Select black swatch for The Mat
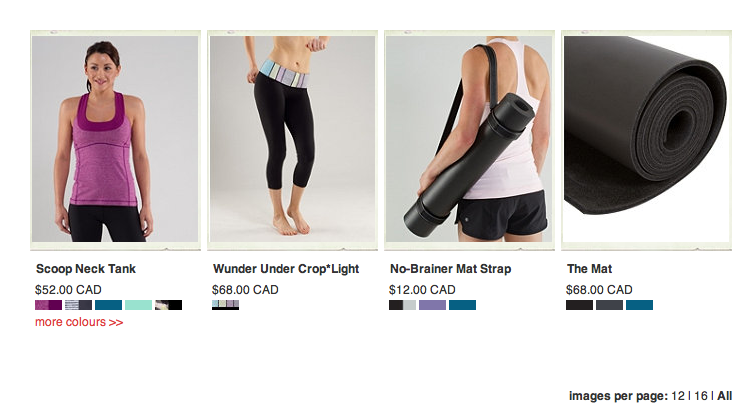740x420 pixels. click(579, 305)
